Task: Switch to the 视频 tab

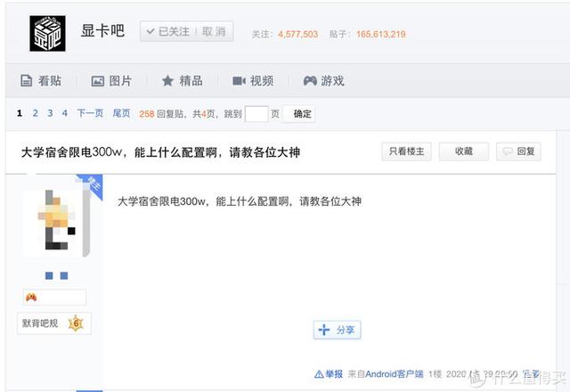Action: point(253,81)
